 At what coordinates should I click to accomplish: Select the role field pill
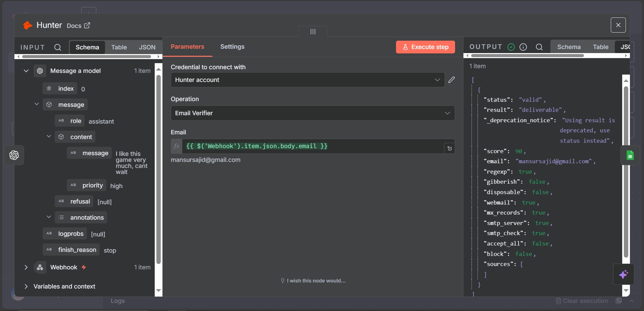click(70, 121)
